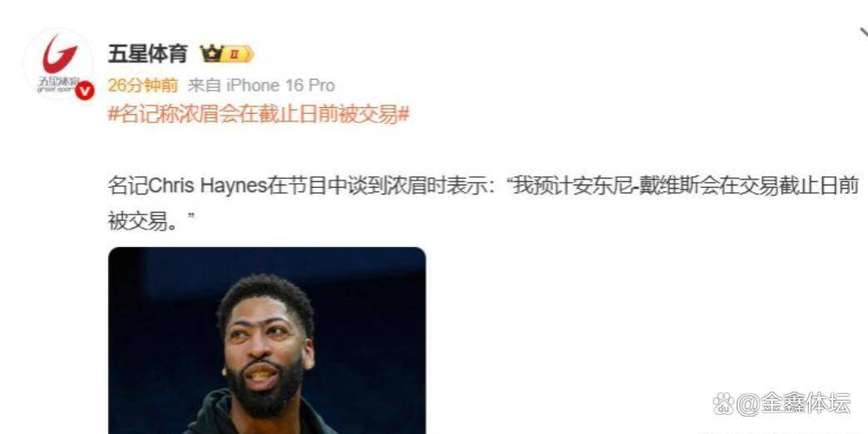The image size is (868, 434).
Task: Open the iPhone 16 Pro source link
Action: 281,86
